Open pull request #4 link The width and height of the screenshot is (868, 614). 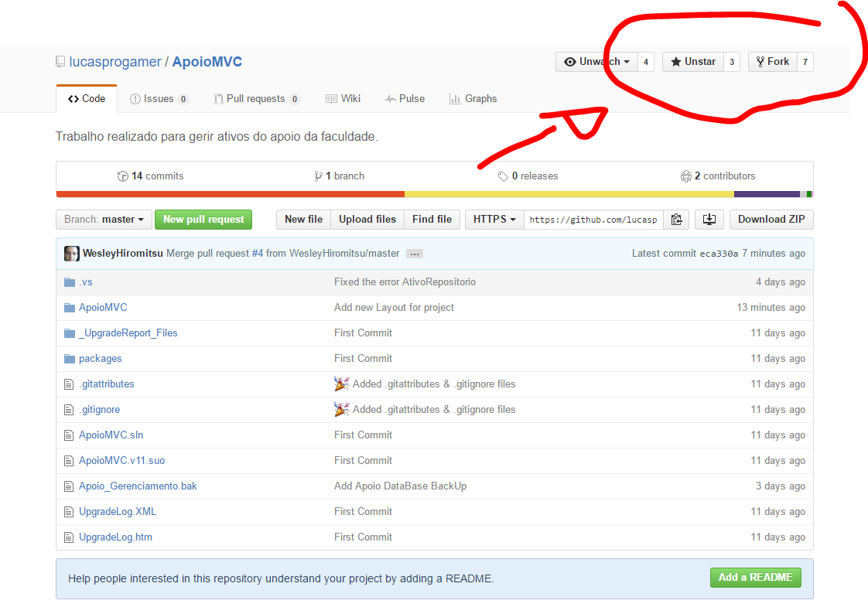258,254
